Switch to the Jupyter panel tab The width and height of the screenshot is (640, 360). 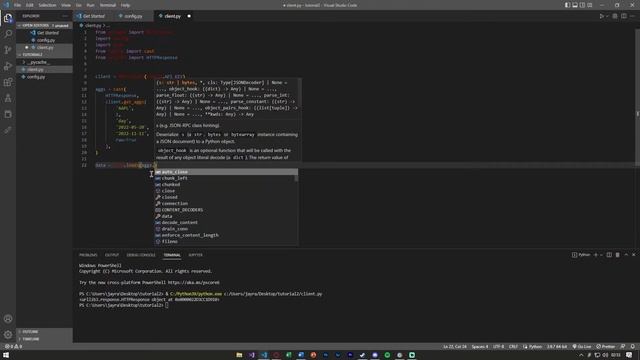tap(196, 255)
